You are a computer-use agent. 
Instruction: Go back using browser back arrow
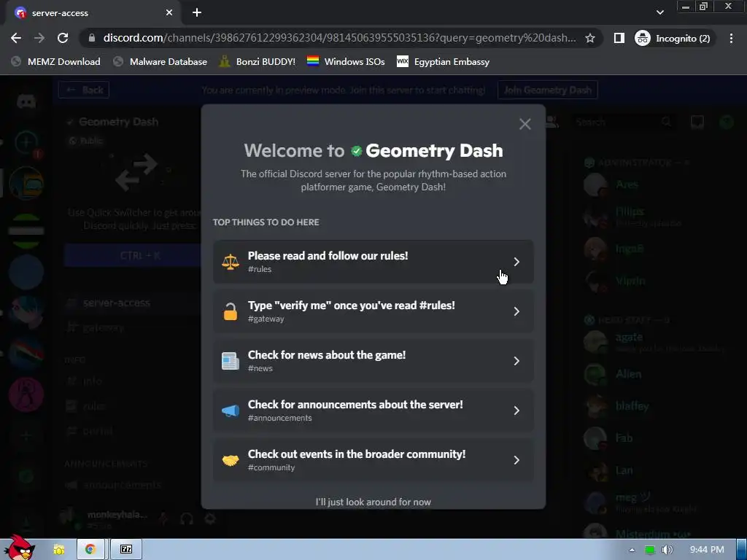(16, 38)
